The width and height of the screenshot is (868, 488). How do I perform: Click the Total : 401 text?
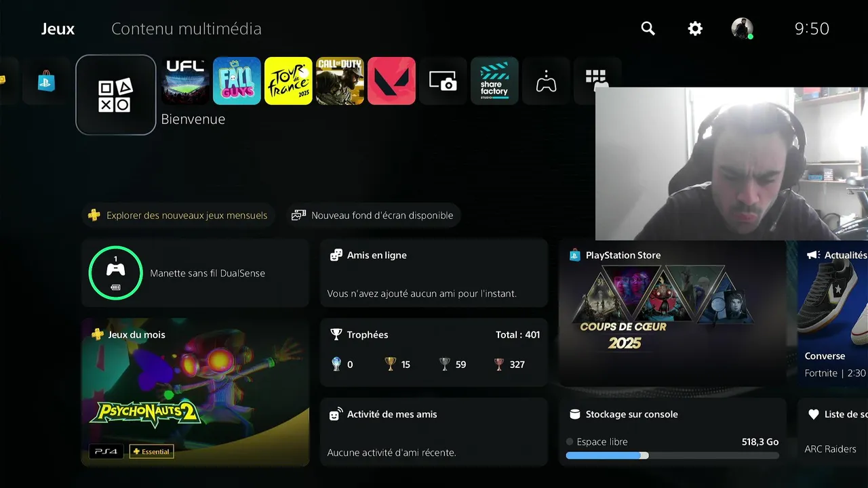(518, 335)
